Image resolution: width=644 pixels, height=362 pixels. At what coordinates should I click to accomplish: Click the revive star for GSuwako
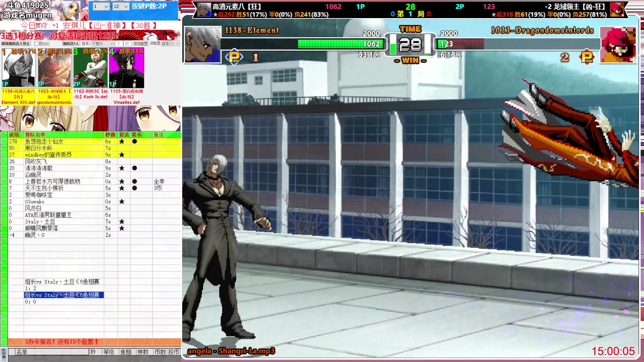click(x=122, y=202)
